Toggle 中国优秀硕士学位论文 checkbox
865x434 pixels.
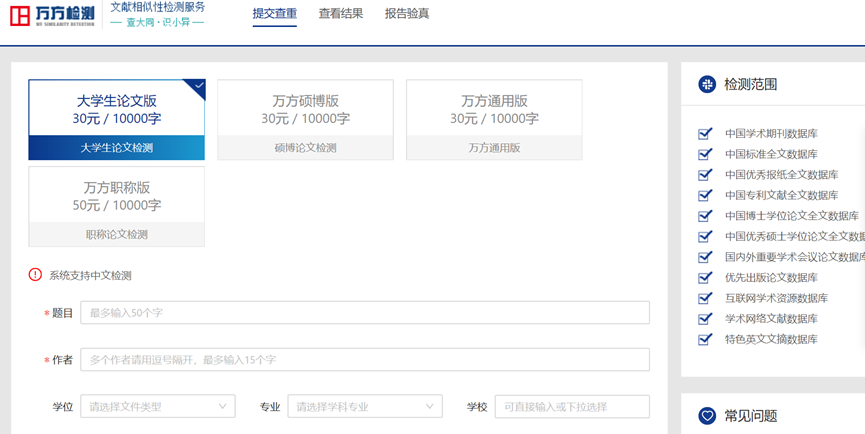704,237
